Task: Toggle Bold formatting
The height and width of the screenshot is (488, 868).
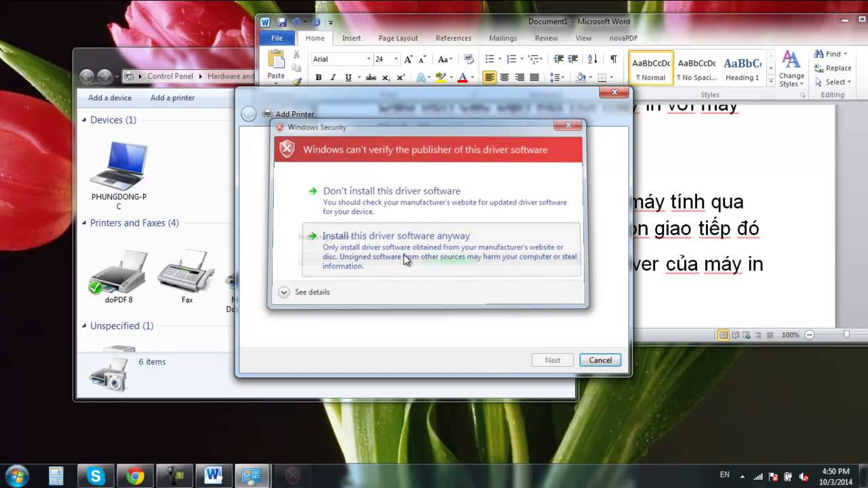Action: tap(318, 77)
